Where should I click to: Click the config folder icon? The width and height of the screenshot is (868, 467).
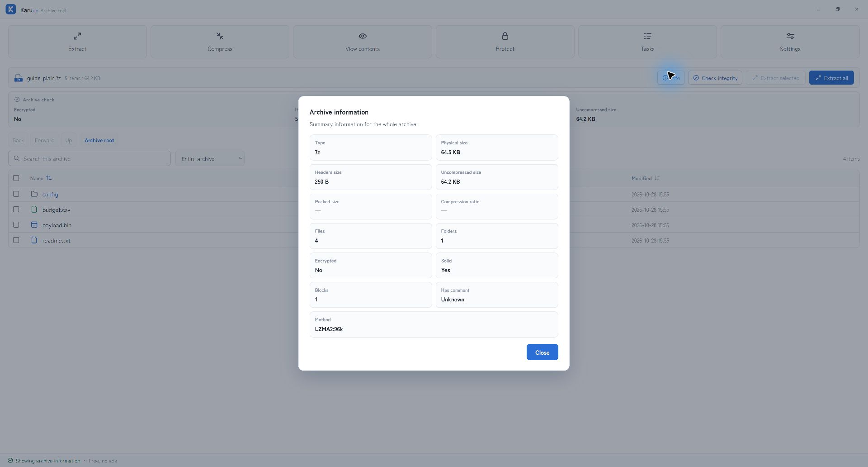[x=34, y=194]
